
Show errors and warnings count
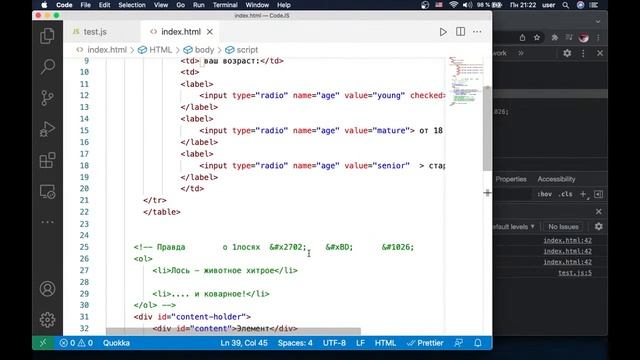[x=76, y=343]
